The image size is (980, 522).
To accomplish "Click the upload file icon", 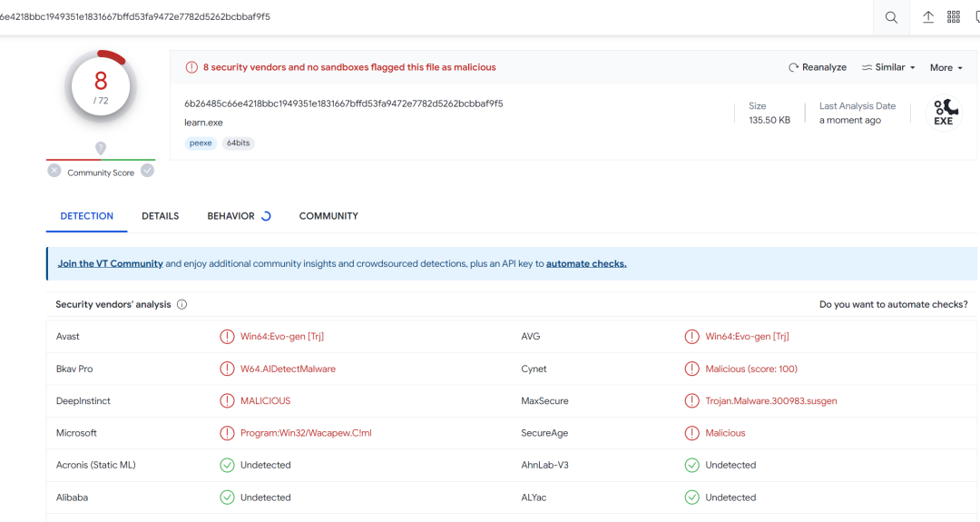I will [x=928, y=17].
